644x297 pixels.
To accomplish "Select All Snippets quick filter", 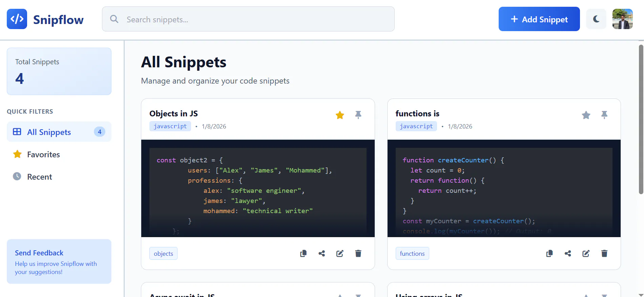I will 59,132.
